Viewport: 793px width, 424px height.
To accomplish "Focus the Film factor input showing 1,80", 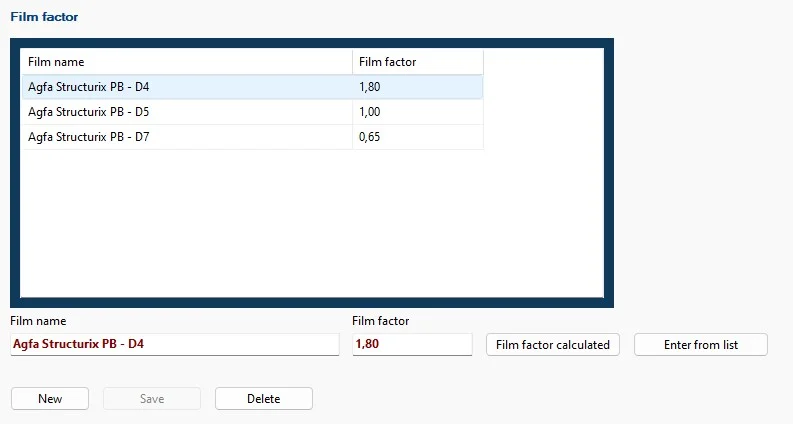I will [412, 344].
